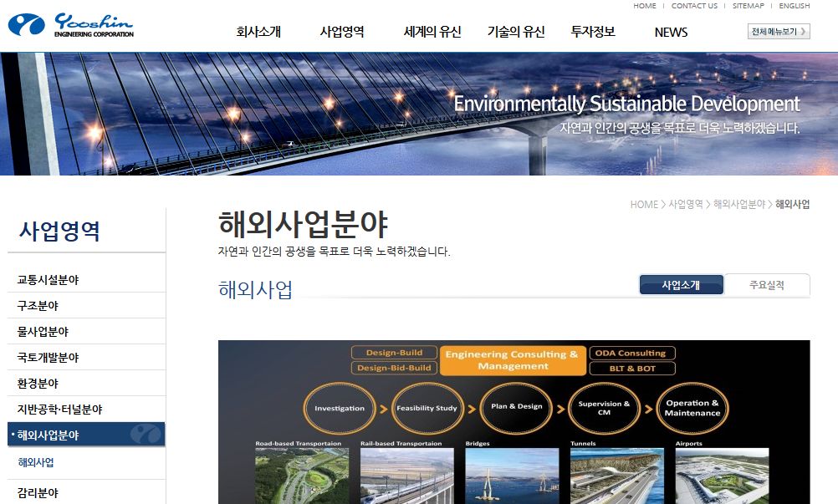Click the Bridges thumbnail image
838x504 pixels.
point(511,476)
